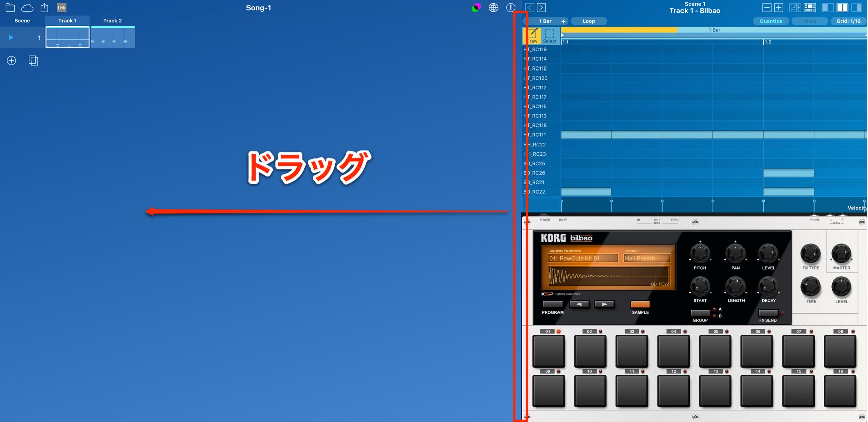Select the Draw pencil tool
This screenshot has height=422, width=868.
(x=532, y=36)
